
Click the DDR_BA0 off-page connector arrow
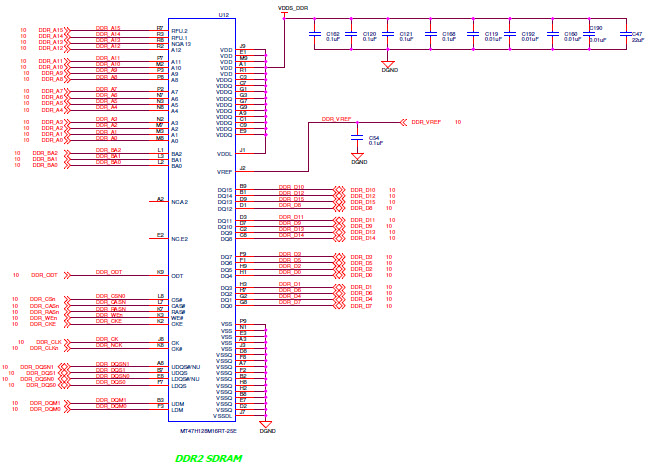pyautogui.click(x=67, y=165)
